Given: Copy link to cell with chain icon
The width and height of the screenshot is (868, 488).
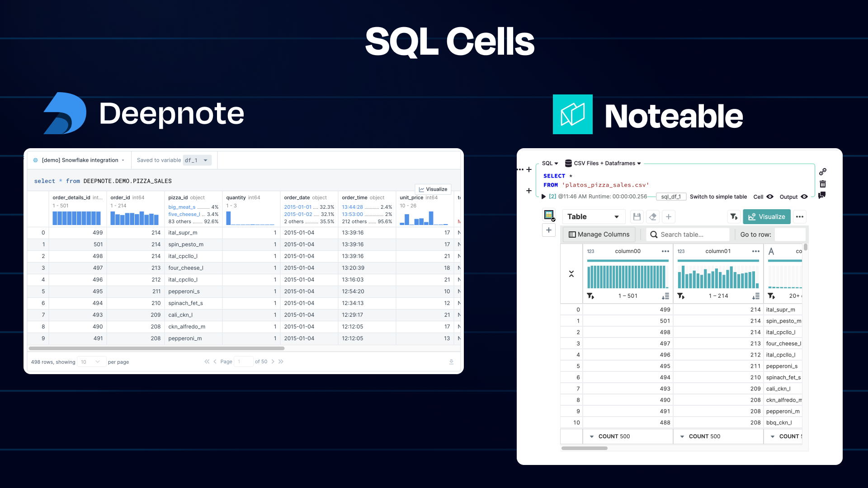Looking at the screenshot, I should click(x=823, y=172).
